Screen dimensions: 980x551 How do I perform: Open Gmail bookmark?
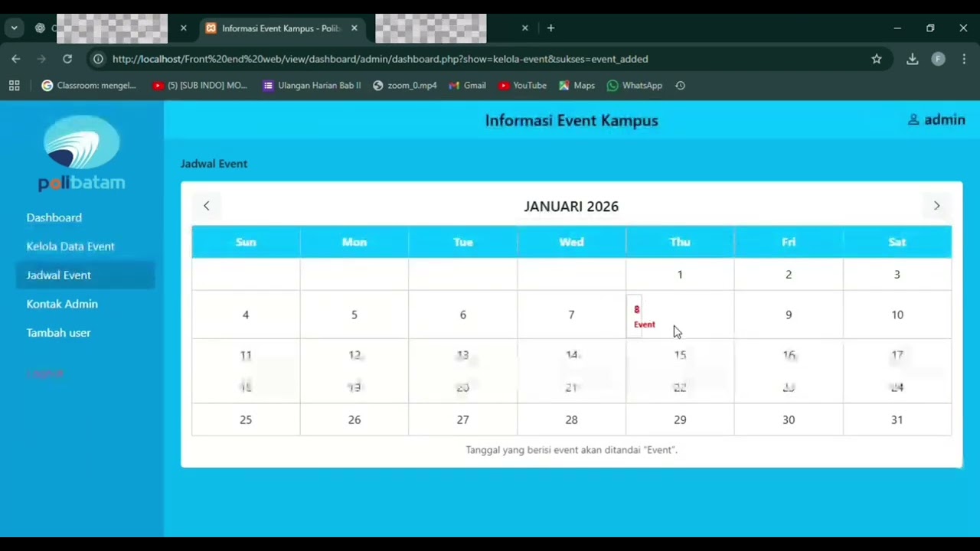click(x=468, y=86)
